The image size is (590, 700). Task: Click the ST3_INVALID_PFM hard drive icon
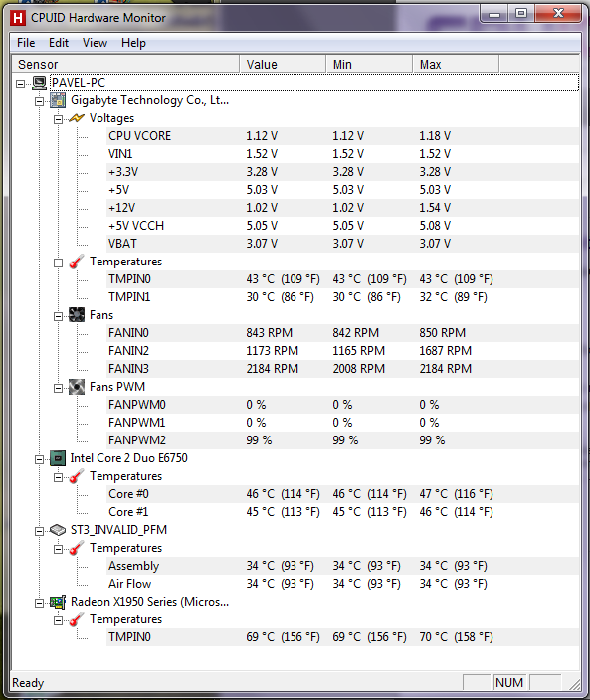pyautogui.click(x=58, y=530)
